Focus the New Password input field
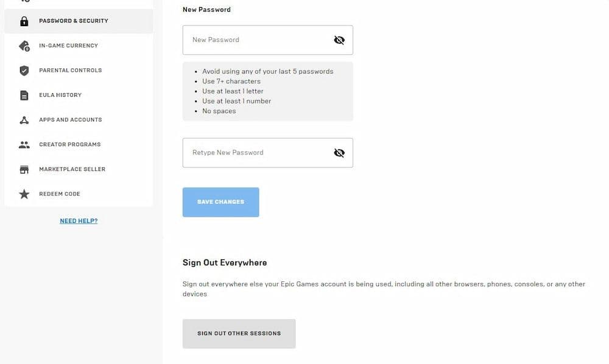609x364 pixels. click(x=256, y=40)
